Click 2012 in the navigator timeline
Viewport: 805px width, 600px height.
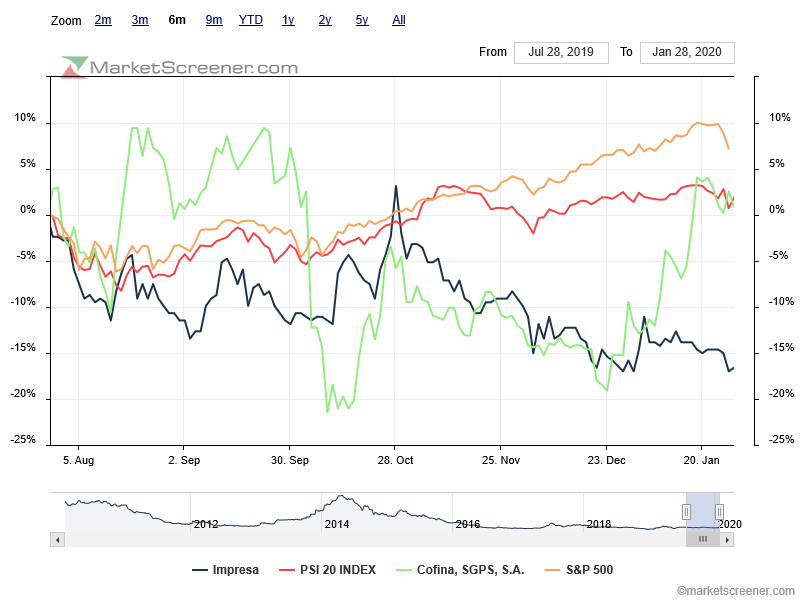206,524
